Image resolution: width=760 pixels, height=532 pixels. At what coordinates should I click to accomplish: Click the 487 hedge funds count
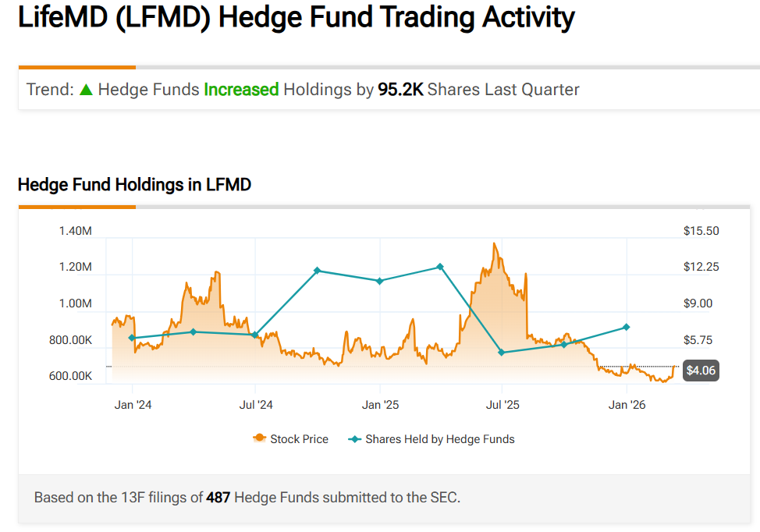click(218, 497)
